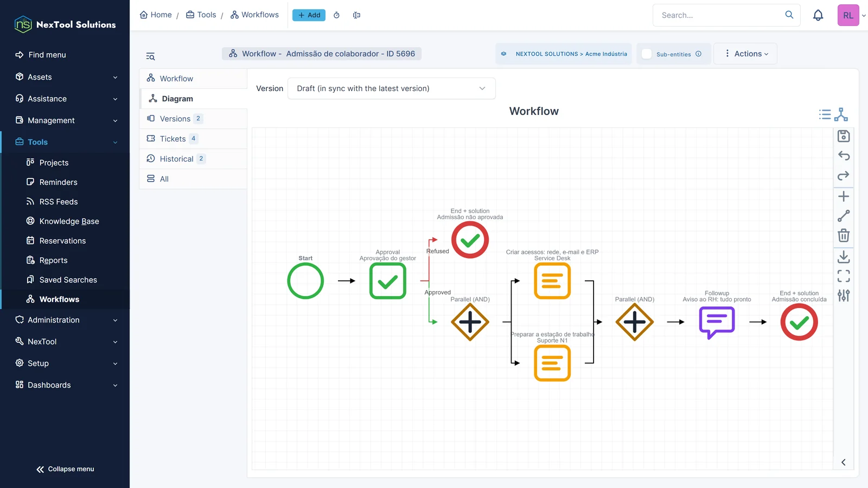The width and height of the screenshot is (868, 488).
Task: Click the Start node circle
Action: click(x=305, y=281)
